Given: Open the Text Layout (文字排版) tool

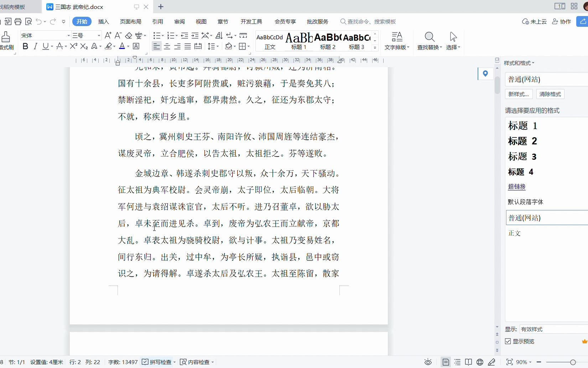Looking at the screenshot, I should (x=397, y=41).
